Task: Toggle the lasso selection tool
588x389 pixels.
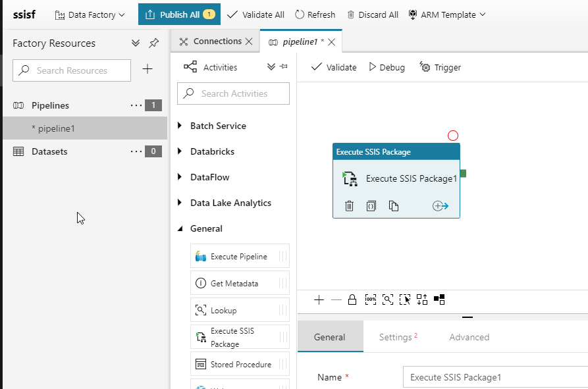Action: click(405, 299)
